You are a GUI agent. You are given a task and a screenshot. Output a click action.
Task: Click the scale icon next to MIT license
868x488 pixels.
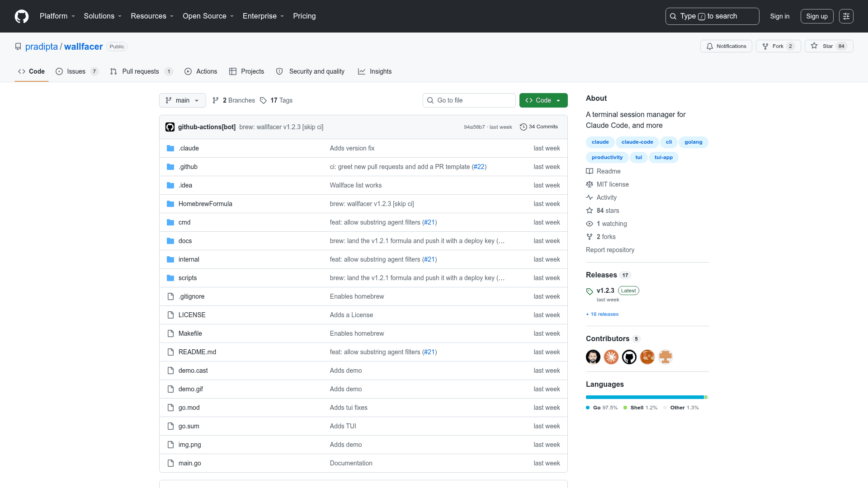(x=590, y=184)
